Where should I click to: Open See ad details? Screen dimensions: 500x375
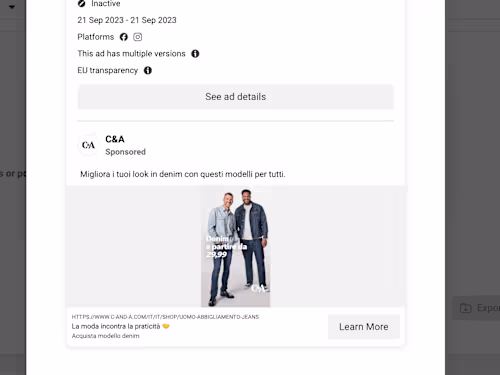coord(236,97)
